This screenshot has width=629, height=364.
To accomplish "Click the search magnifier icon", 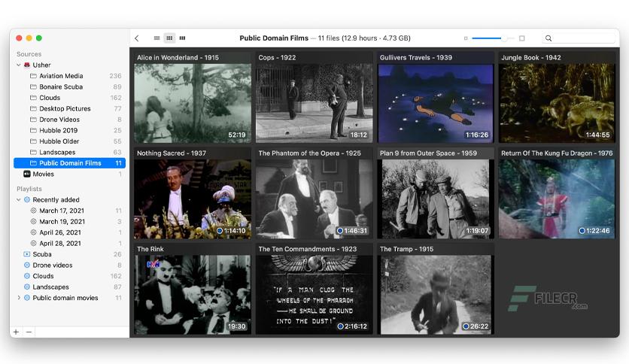I will [x=548, y=38].
